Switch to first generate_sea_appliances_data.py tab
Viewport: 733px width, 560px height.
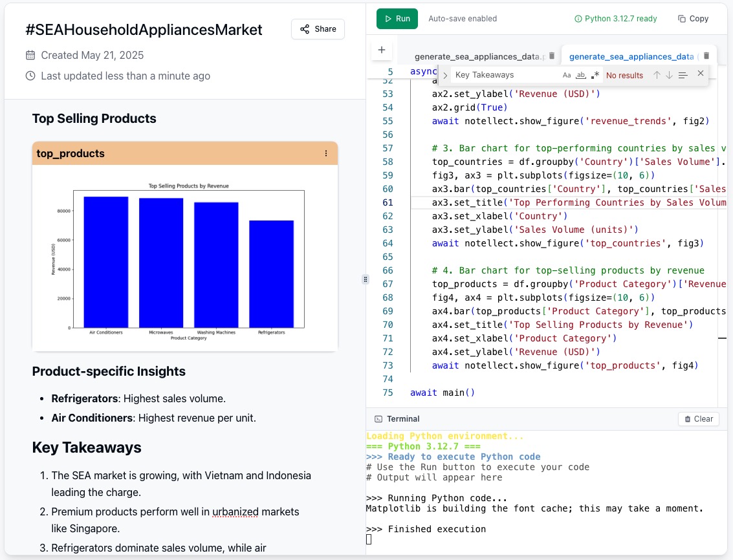(x=479, y=56)
